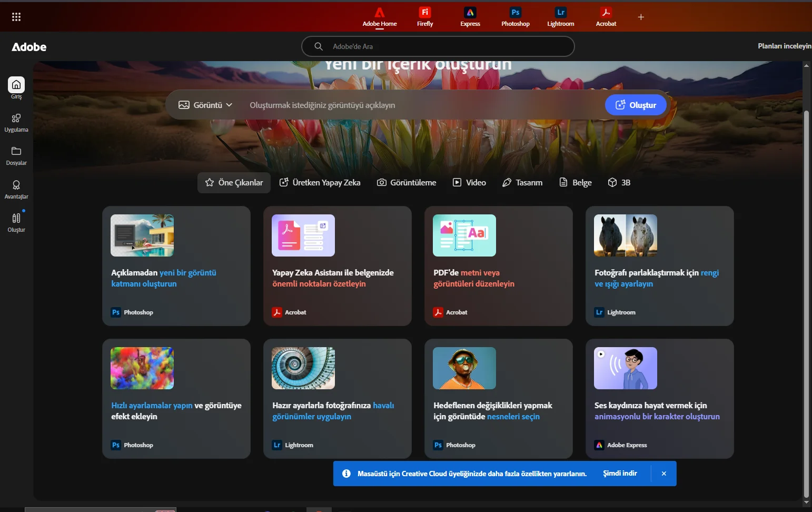Switch to Üretken Yapay Zeka tab
This screenshot has height=512, width=812.
pos(320,183)
